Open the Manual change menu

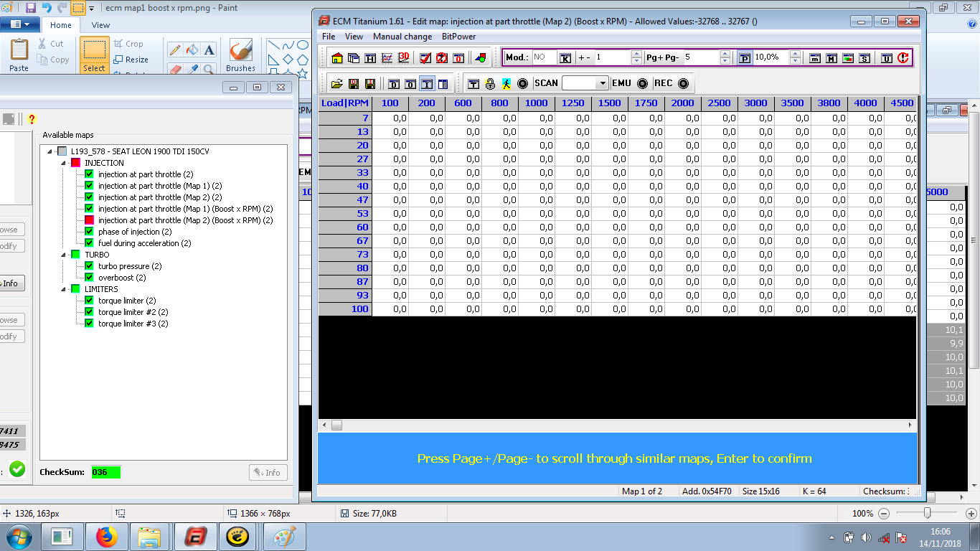tap(402, 37)
